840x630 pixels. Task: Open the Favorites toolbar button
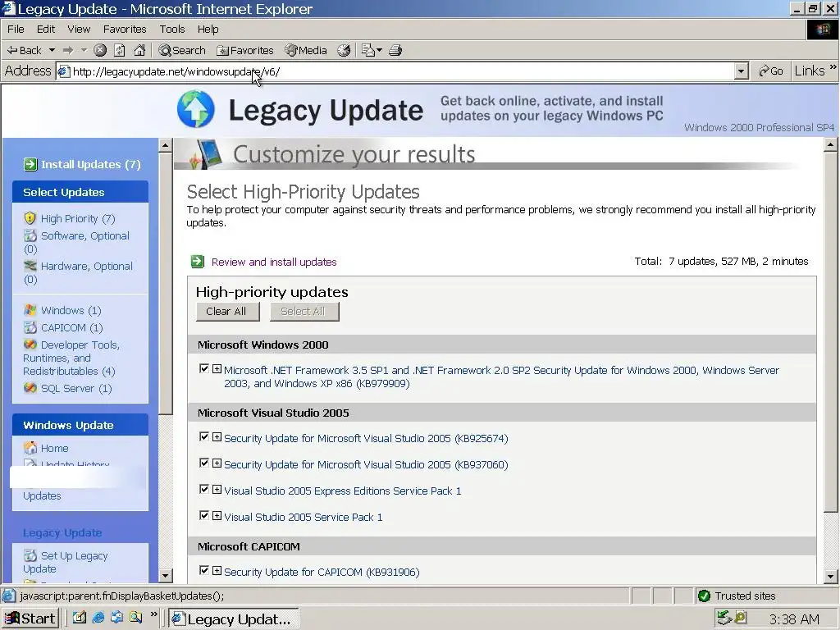click(244, 50)
